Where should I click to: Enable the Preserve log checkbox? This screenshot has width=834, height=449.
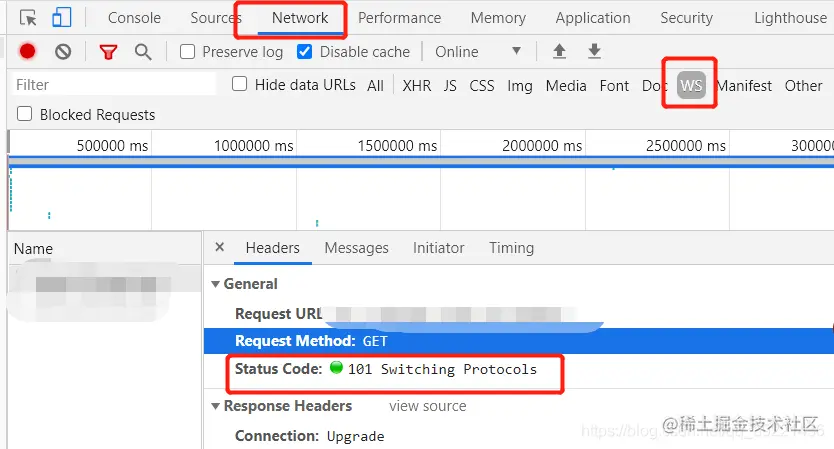[188, 52]
